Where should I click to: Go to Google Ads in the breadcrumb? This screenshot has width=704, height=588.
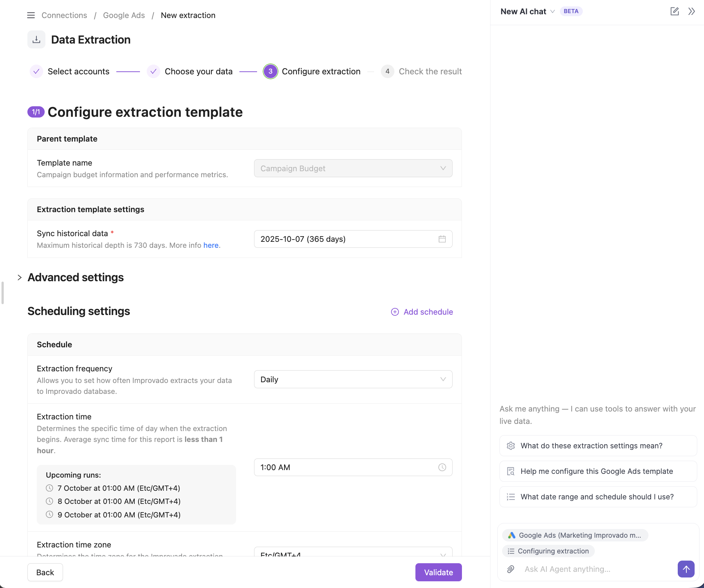click(x=124, y=15)
